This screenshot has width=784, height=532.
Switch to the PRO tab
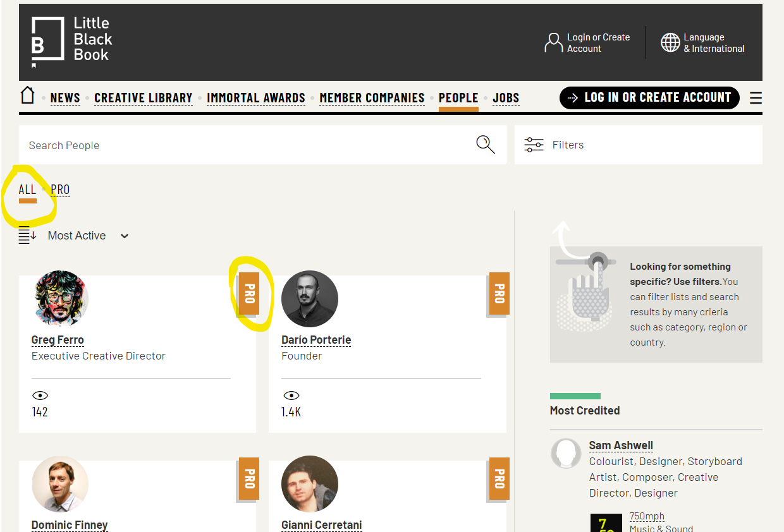click(x=60, y=190)
